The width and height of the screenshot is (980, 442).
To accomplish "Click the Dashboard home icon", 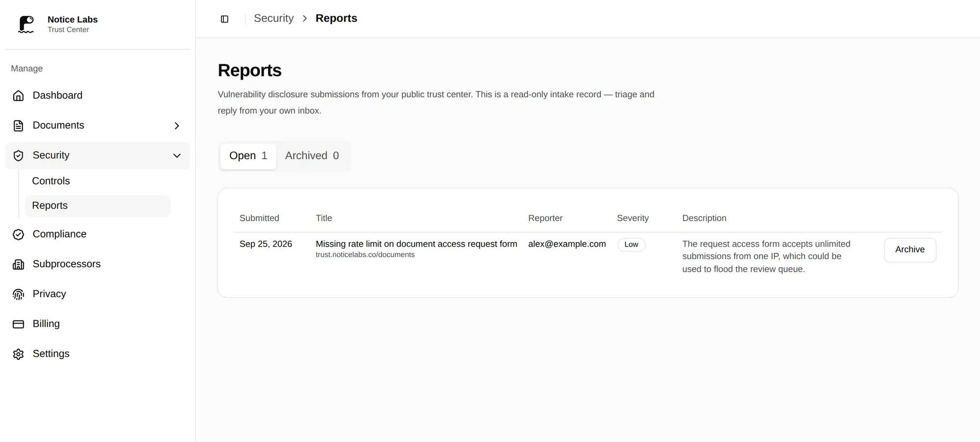I will [18, 95].
